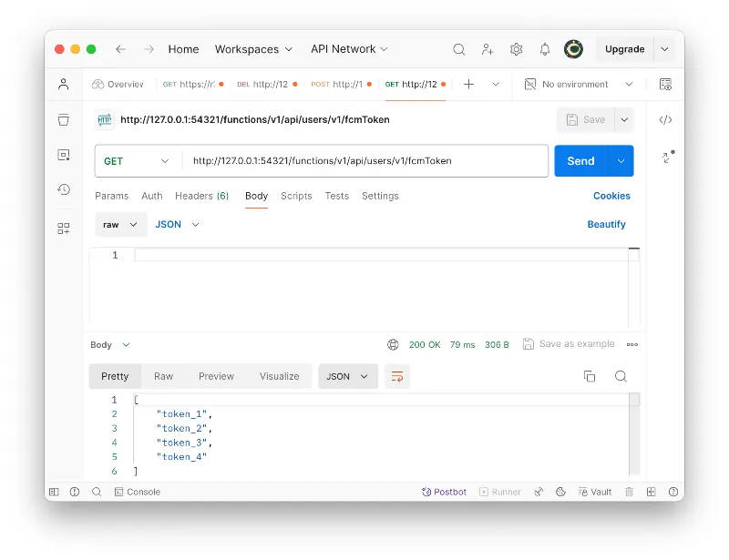Viewport: 729px width, 560px height.
Task: Open invite collaborators icon
Action: 488,49
